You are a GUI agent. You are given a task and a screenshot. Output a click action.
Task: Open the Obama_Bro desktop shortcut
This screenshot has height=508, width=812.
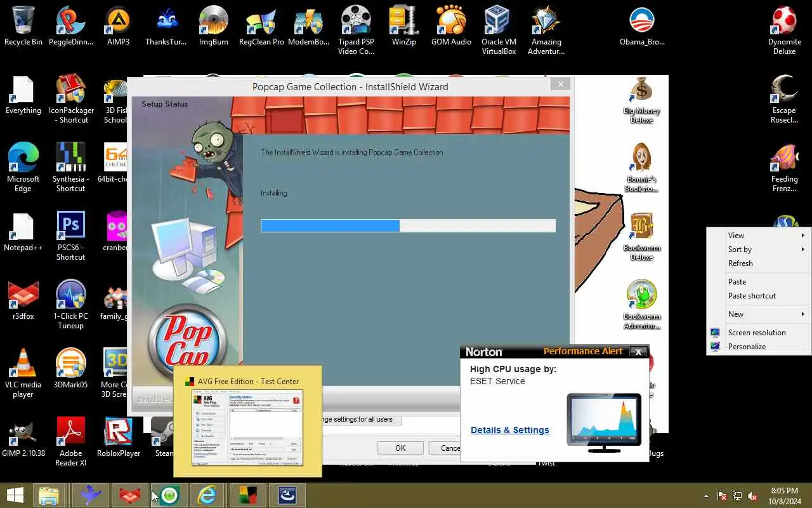tap(642, 26)
